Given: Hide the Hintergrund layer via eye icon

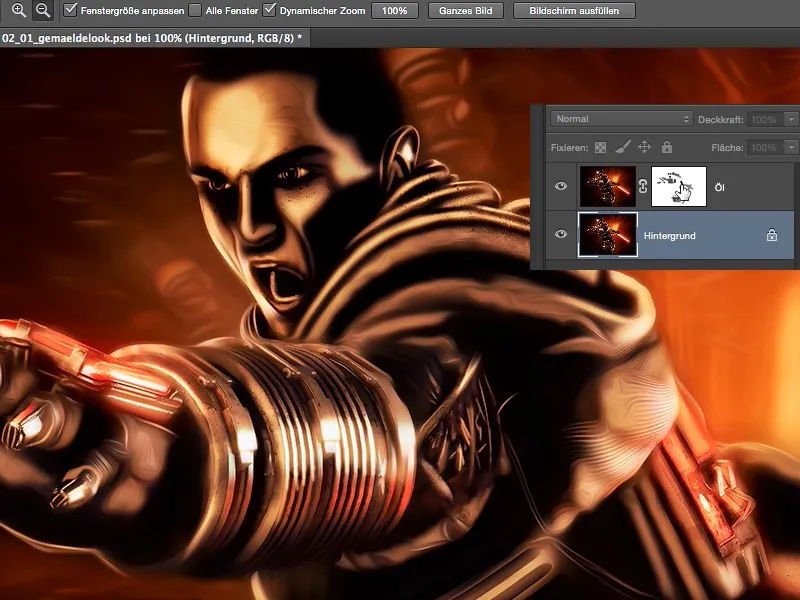Looking at the screenshot, I should (x=561, y=234).
